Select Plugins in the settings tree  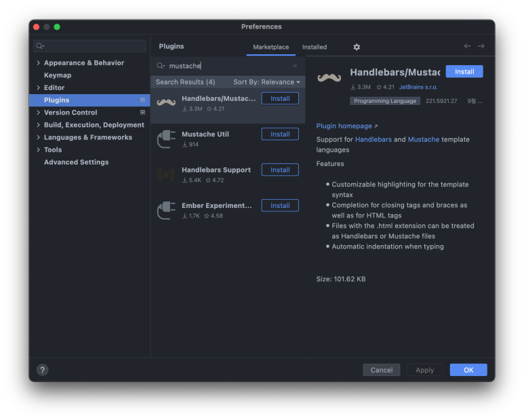click(x=89, y=100)
